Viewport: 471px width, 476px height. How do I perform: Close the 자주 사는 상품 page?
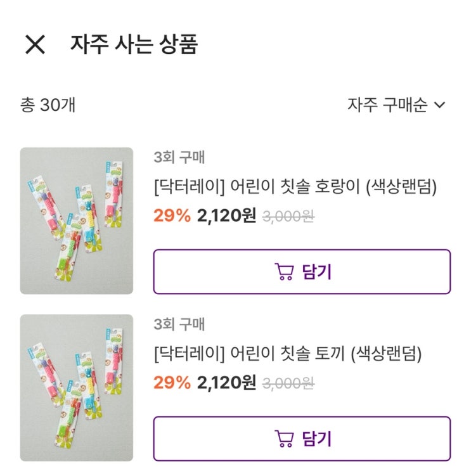[35, 44]
